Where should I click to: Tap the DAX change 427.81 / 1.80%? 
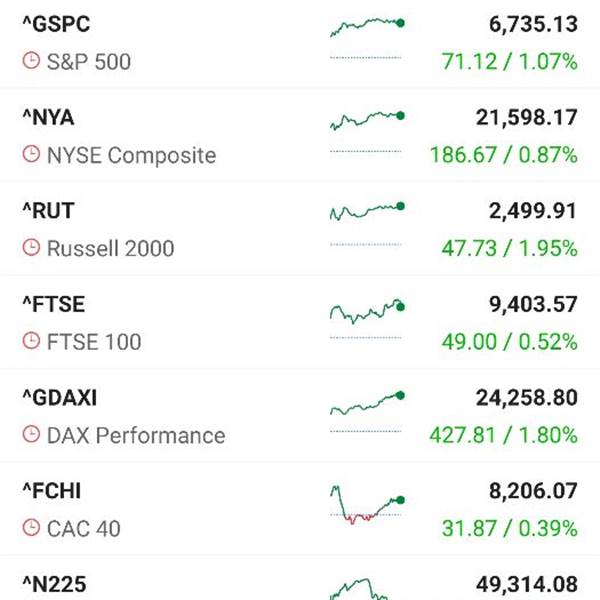coord(503,435)
